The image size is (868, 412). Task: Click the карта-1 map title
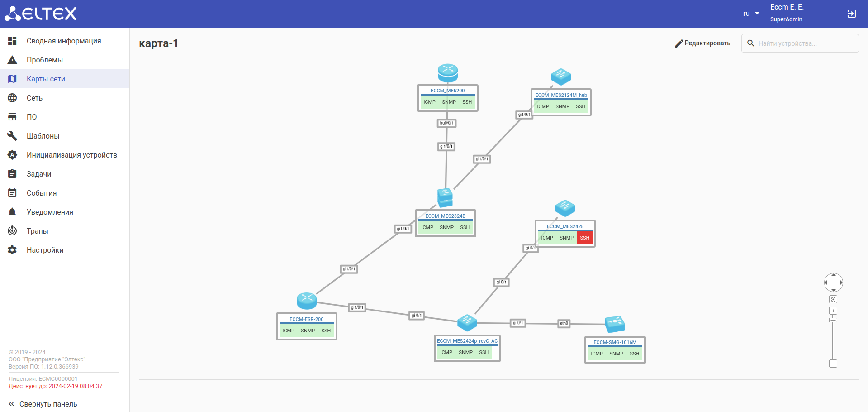tap(158, 43)
